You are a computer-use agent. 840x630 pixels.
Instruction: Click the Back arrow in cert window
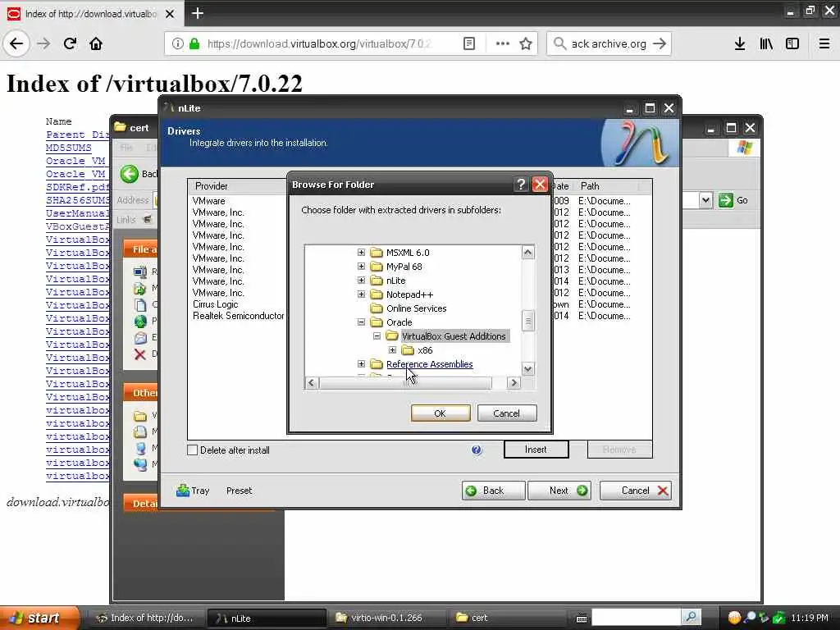(129, 174)
